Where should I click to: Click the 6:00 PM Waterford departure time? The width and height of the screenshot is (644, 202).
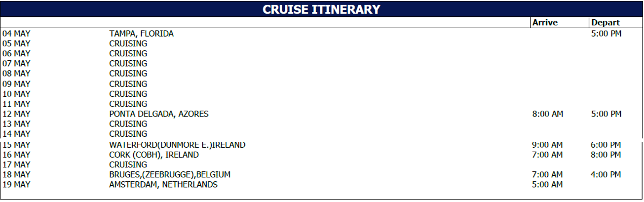click(606, 145)
